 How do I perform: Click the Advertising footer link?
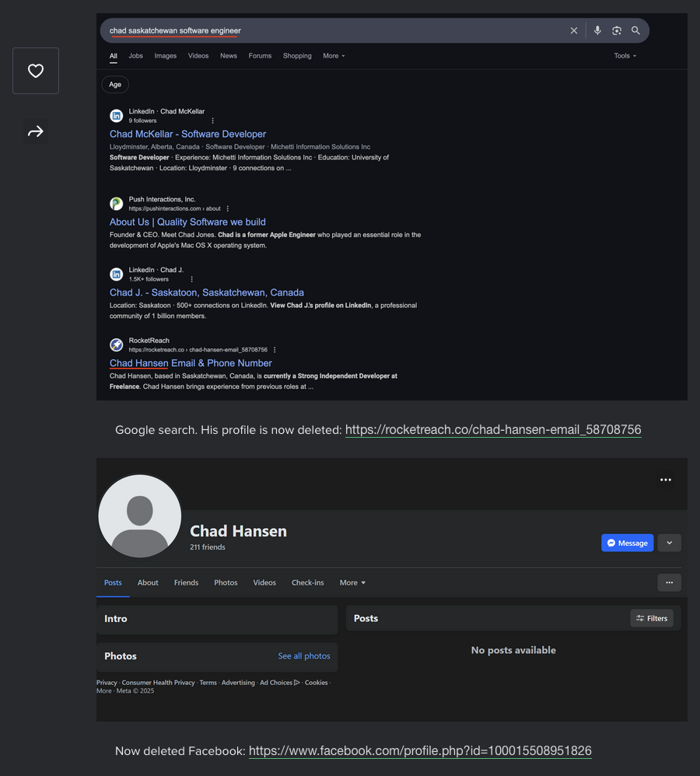click(x=238, y=683)
